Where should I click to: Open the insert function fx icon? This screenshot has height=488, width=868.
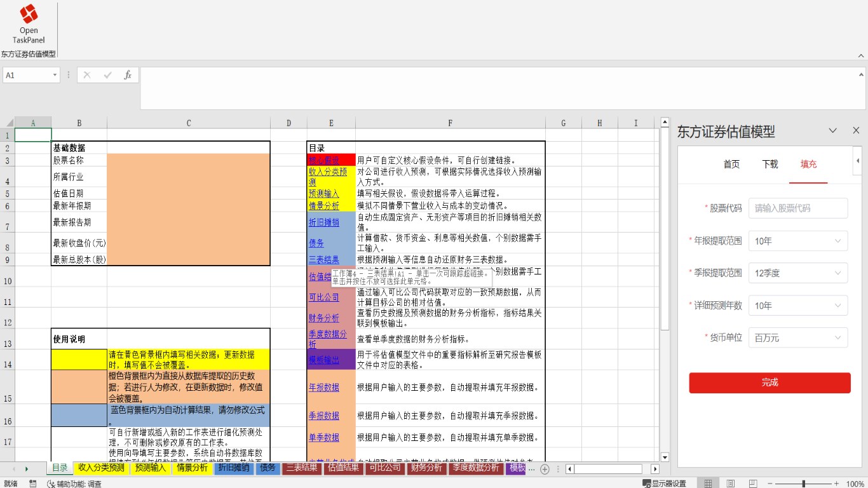coord(127,75)
